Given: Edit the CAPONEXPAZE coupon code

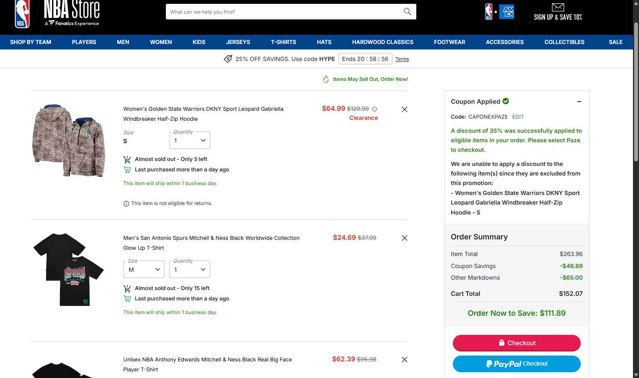Looking at the screenshot, I should point(518,117).
